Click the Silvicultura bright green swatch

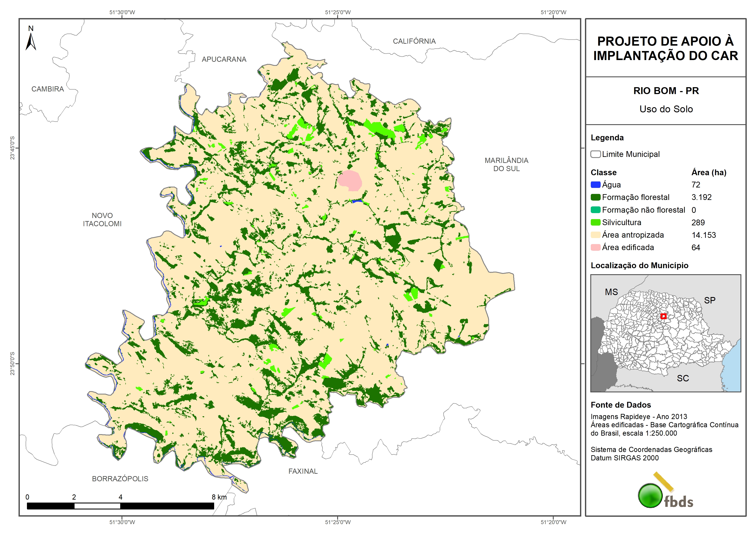[x=595, y=222]
